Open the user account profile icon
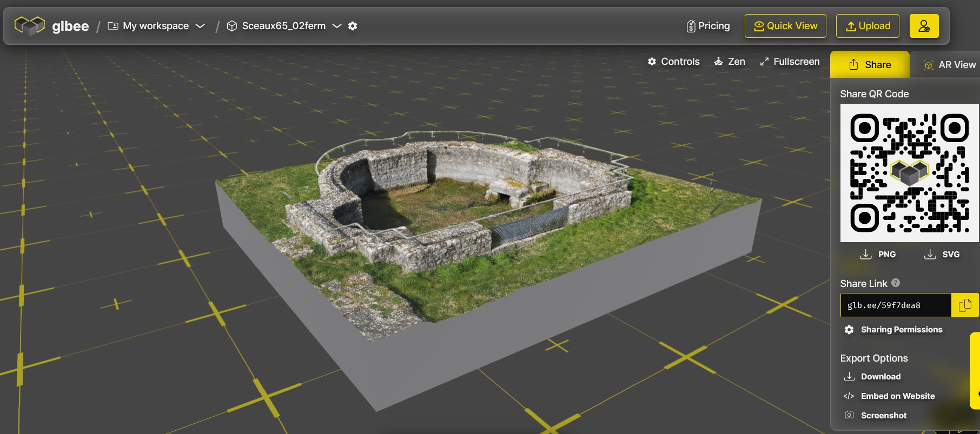Screen dimensions: 980x434 (924, 26)
